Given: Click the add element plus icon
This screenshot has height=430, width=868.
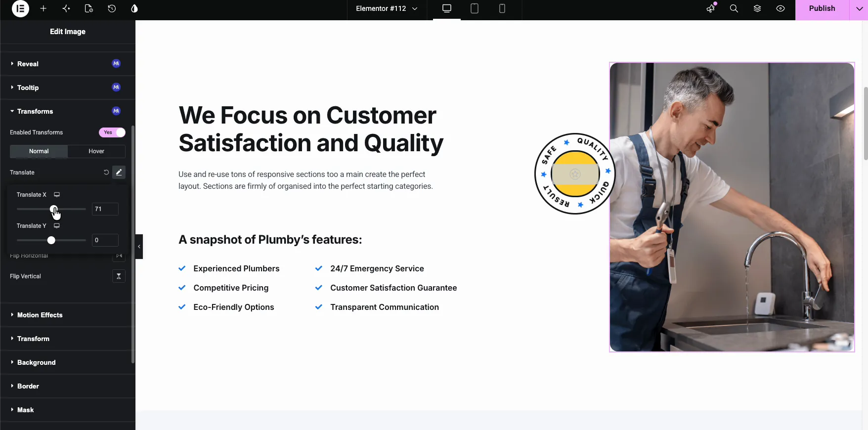Looking at the screenshot, I should pyautogui.click(x=43, y=8).
